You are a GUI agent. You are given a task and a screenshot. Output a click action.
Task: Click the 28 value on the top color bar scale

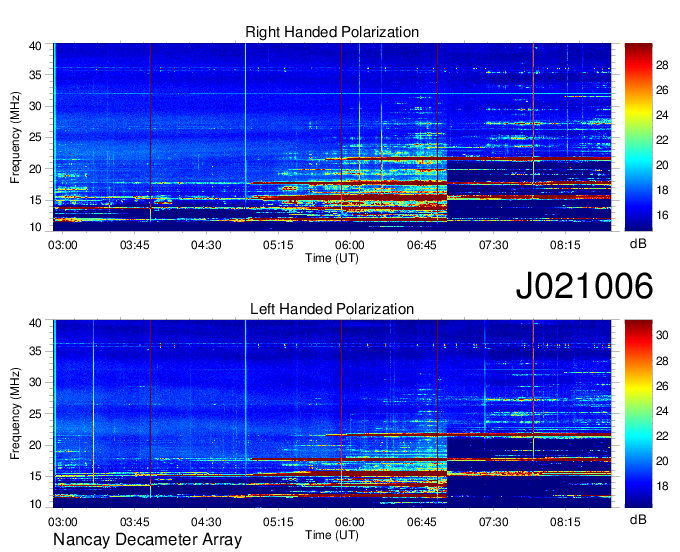tap(662, 65)
